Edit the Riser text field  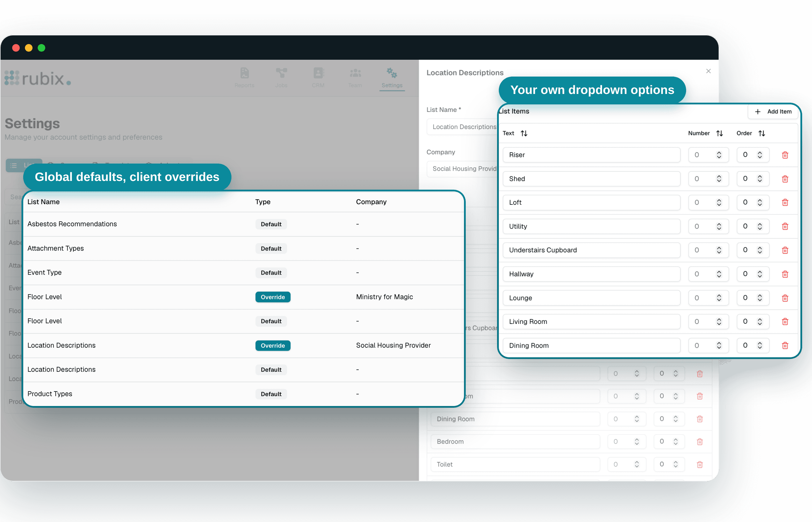click(591, 155)
